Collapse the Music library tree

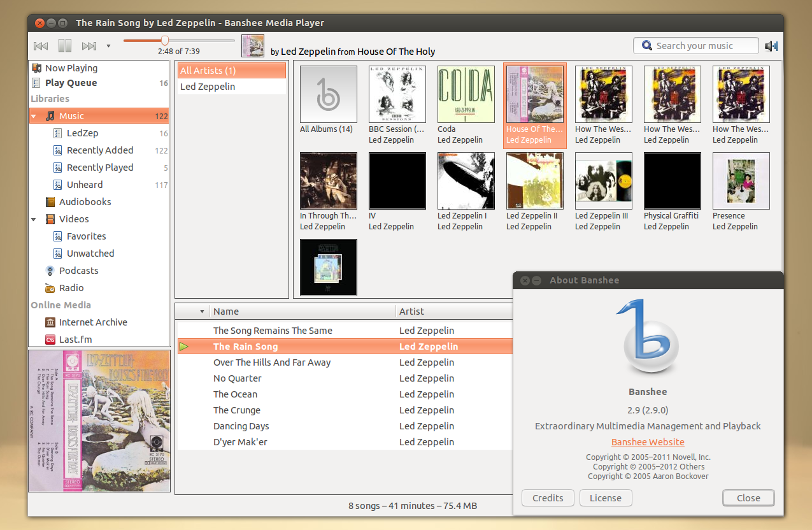click(x=34, y=117)
